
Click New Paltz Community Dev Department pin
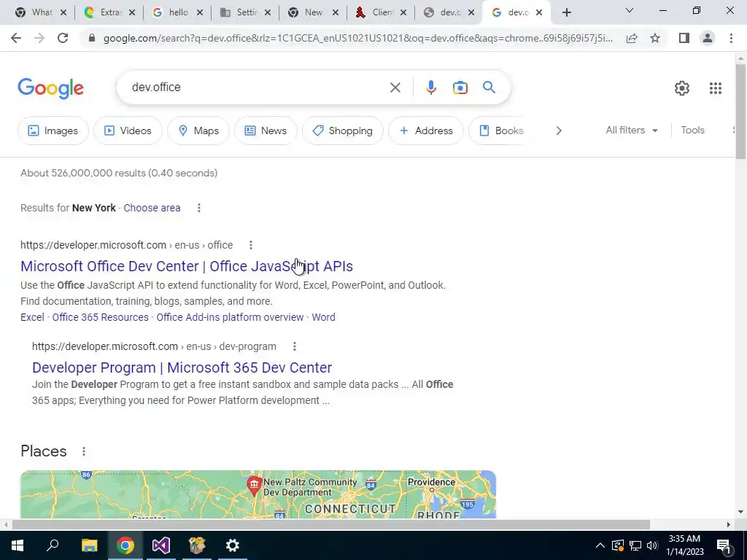pos(254,485)
